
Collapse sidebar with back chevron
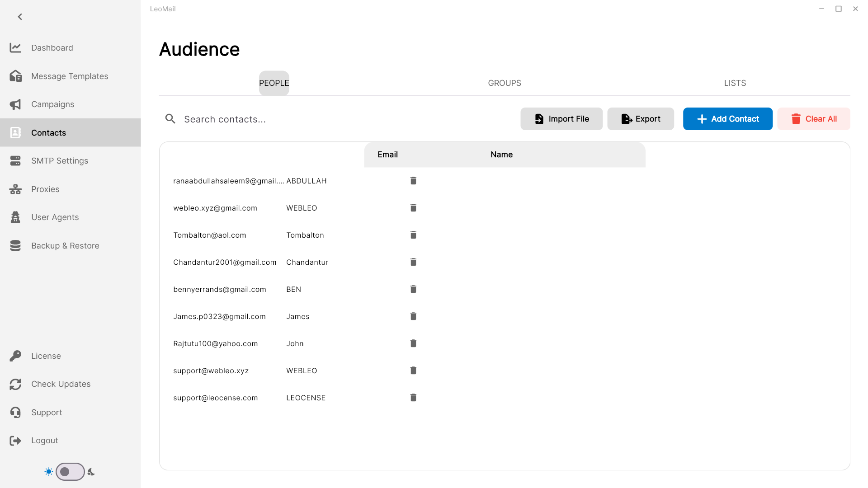[x=20, y=17]
